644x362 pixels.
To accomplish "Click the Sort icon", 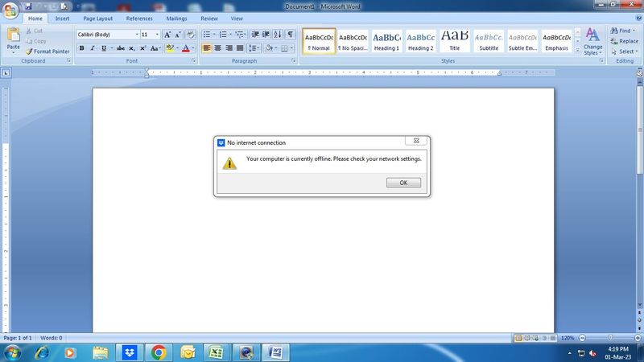I will [x=278, y=34].
